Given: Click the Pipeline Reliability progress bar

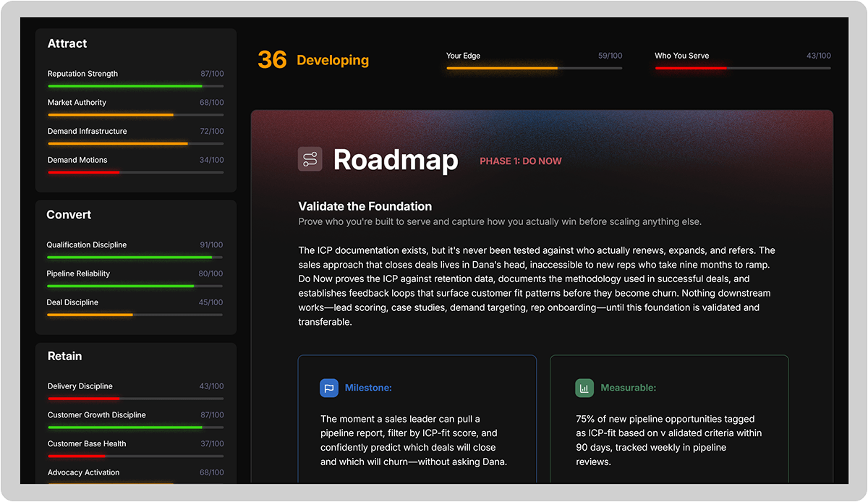Looking at the screenshot, I should pyautogui.click(x=135, y=286).
